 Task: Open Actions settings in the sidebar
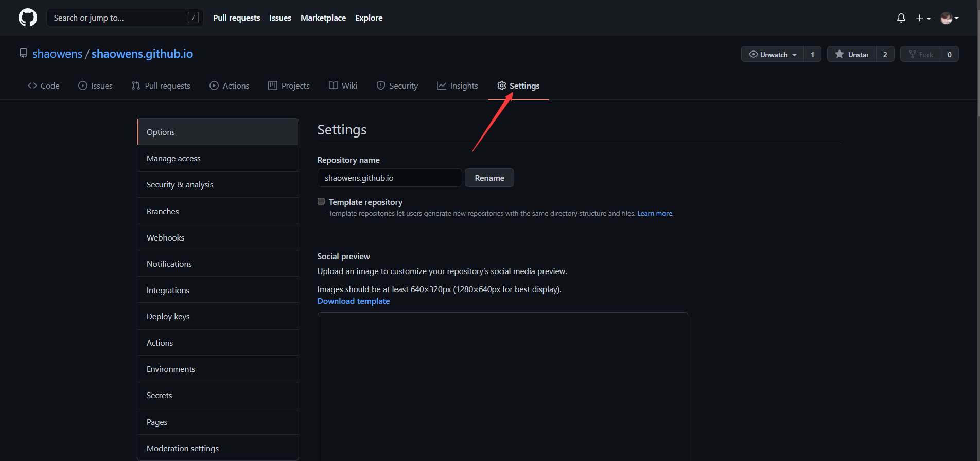[218, 343]
